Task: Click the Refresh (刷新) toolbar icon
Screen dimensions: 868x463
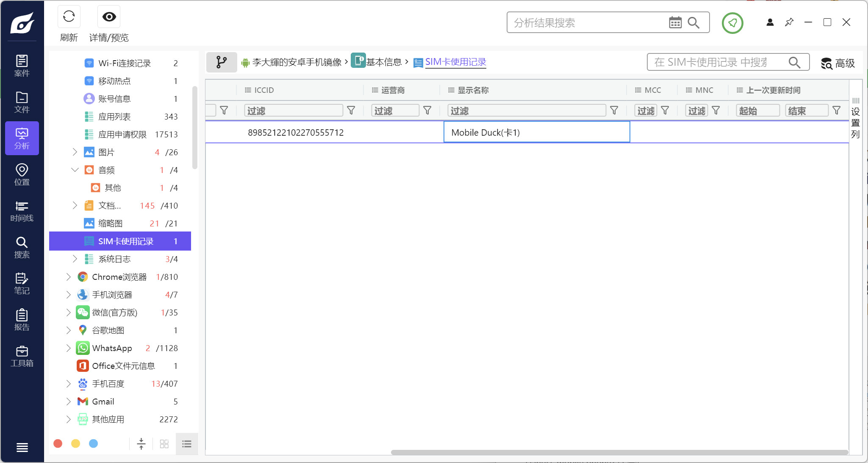Action: pos(69,17)
